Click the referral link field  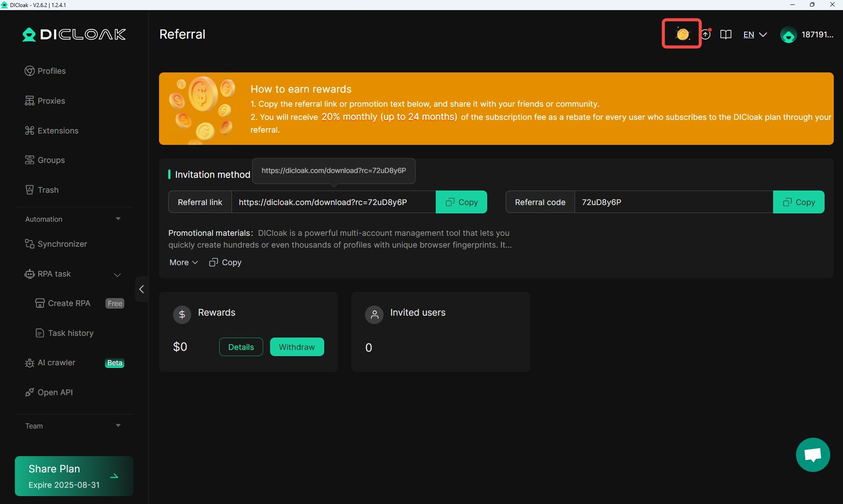pyautogui.click(x=334, y=202)
